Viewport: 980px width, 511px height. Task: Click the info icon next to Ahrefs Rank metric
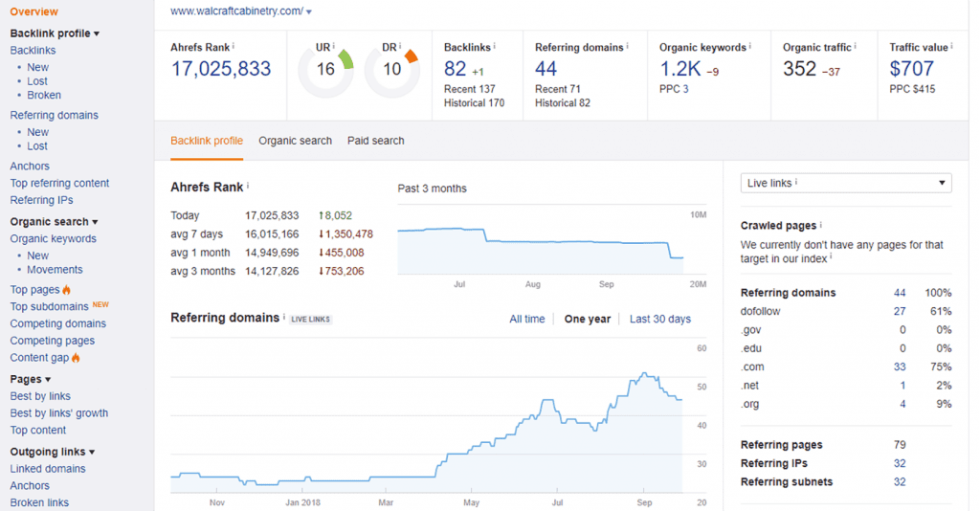point(234,46)
